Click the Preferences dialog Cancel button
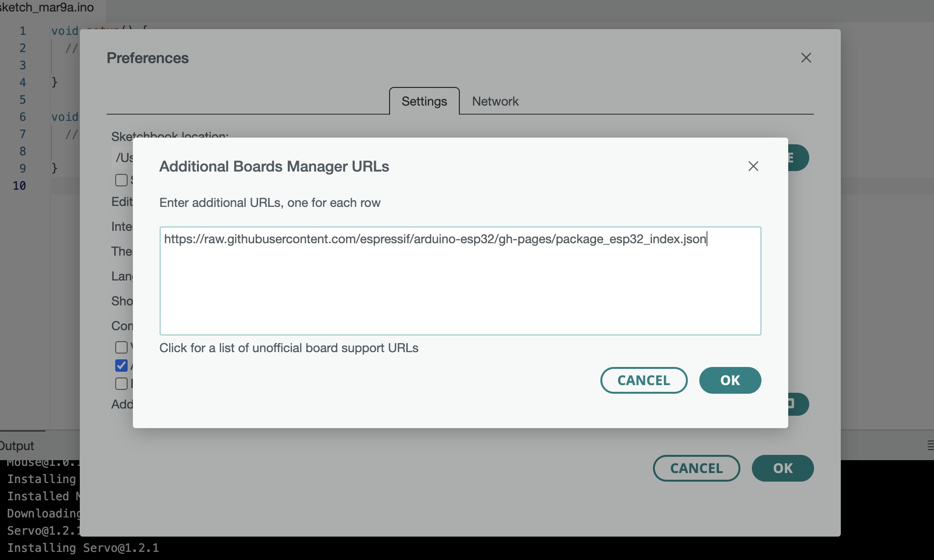This screenshot has width=934, height=560. [696, 468]
